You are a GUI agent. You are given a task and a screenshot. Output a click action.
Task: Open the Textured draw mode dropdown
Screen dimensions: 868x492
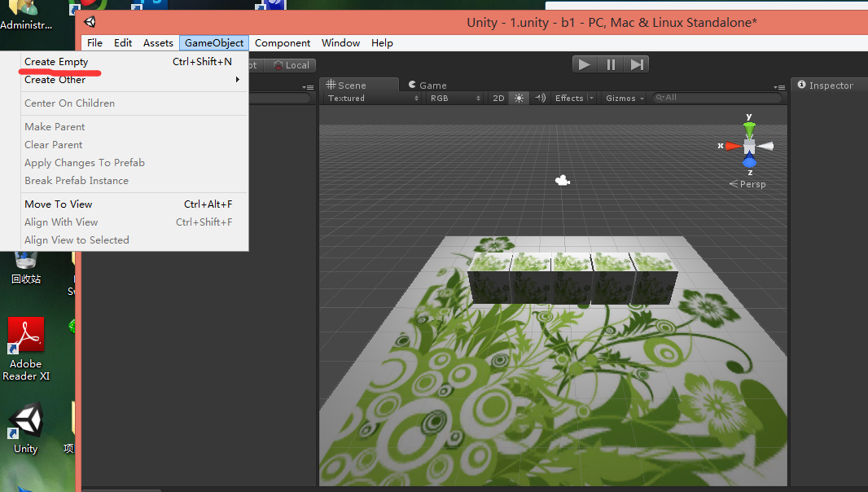click(x=373, y=98)
